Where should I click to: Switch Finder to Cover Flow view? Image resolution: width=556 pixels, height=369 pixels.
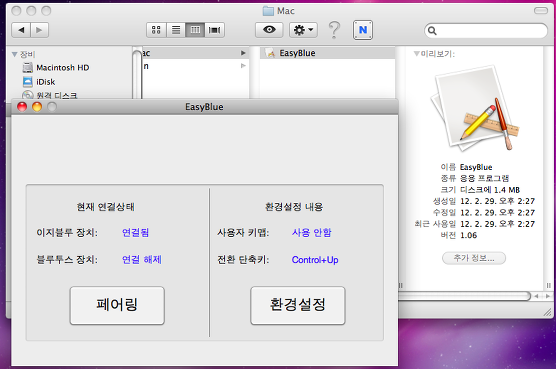pyautogui.click(x=215, y=30)
